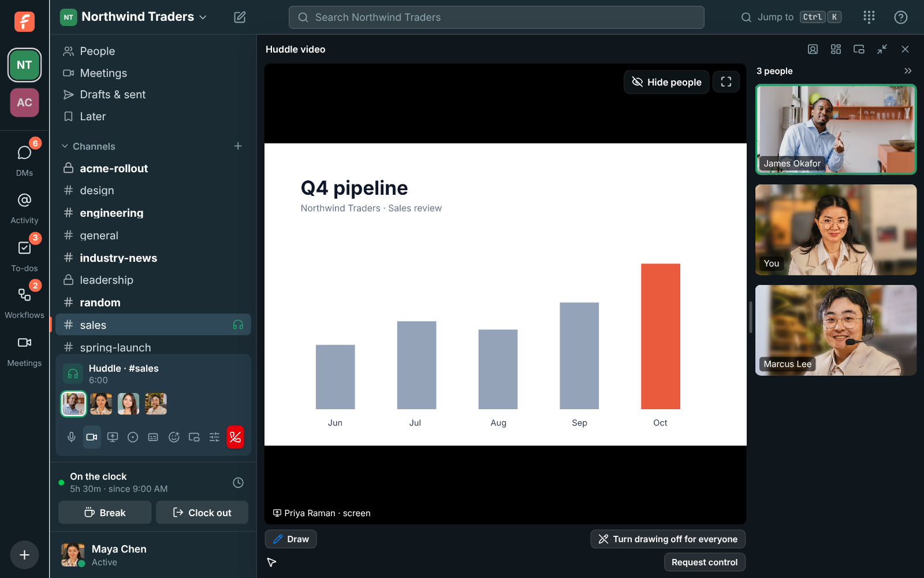
Task: Open Activity in the left rail
Action: tap(24, 208)
